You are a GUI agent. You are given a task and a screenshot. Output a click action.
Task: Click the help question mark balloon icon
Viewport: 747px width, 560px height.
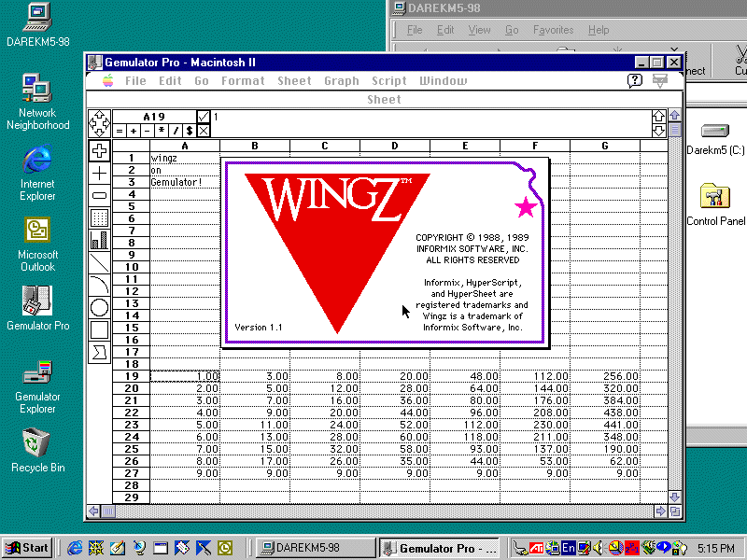coord(635,80)
